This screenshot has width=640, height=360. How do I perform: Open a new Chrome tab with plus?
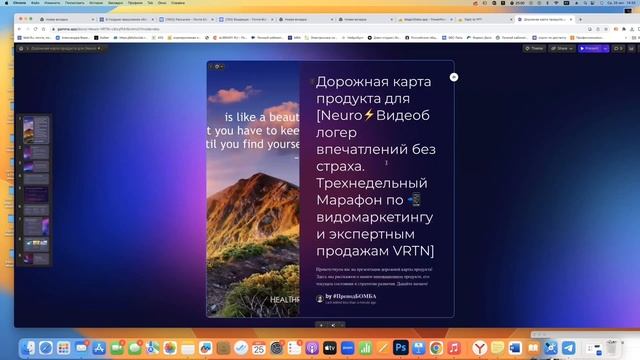click(x=580, y=19)
